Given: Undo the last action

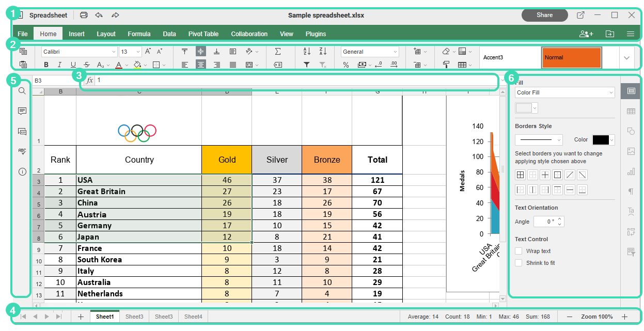Looking at the screenshot, I should [x=99, y=15].
